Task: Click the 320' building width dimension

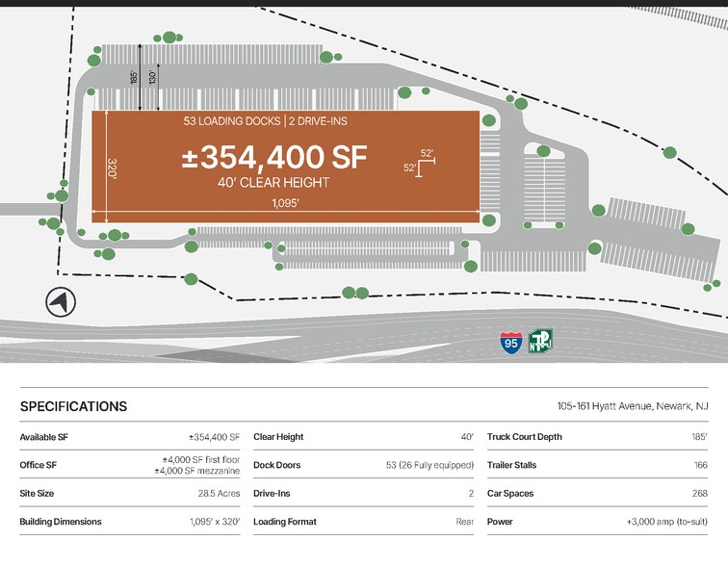Action: [113, 168]
